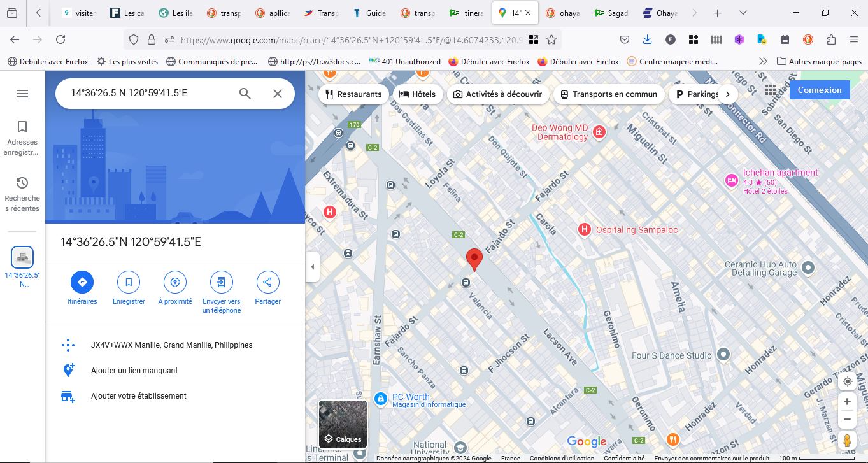868x463 pixels.
Task: Click the search magnifier icon
Action: [245, 94]
